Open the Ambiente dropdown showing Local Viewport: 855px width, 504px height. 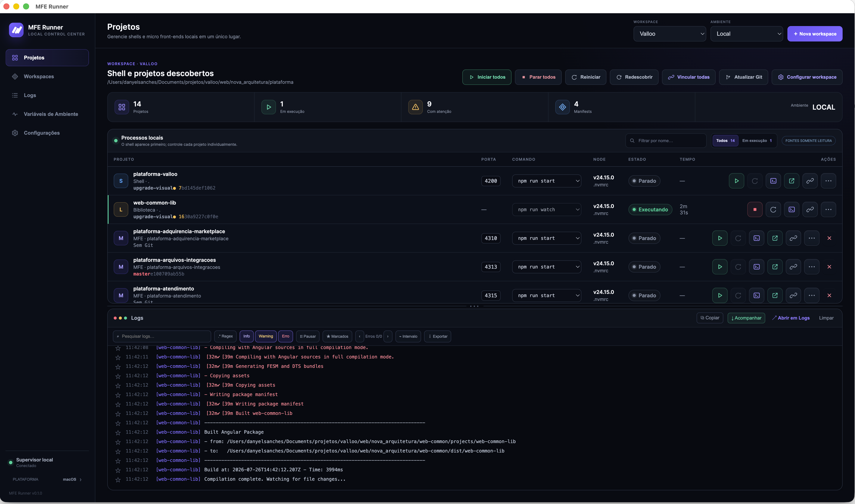747,34
